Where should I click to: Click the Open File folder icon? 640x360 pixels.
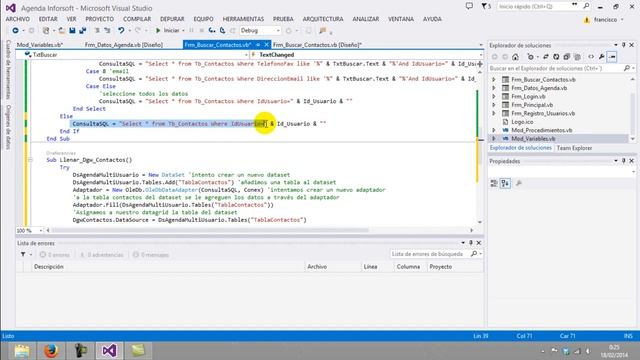pyautogui.click(x=62, y=31)
